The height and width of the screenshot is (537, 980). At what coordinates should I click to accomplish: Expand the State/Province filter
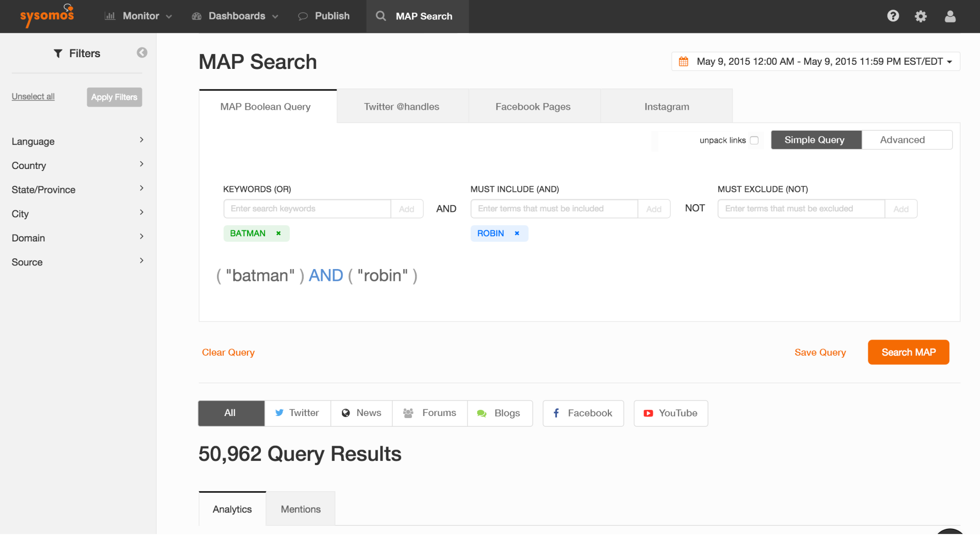point(77,189)
